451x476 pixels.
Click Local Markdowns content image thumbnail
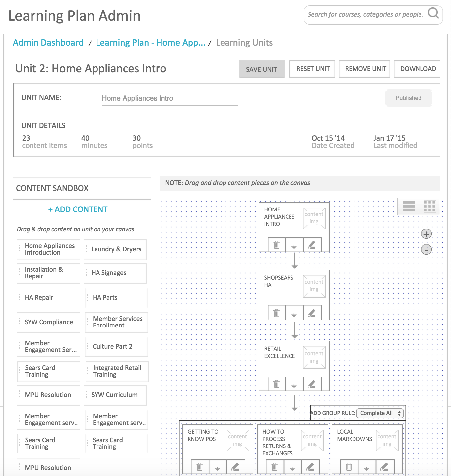(387, 440)
